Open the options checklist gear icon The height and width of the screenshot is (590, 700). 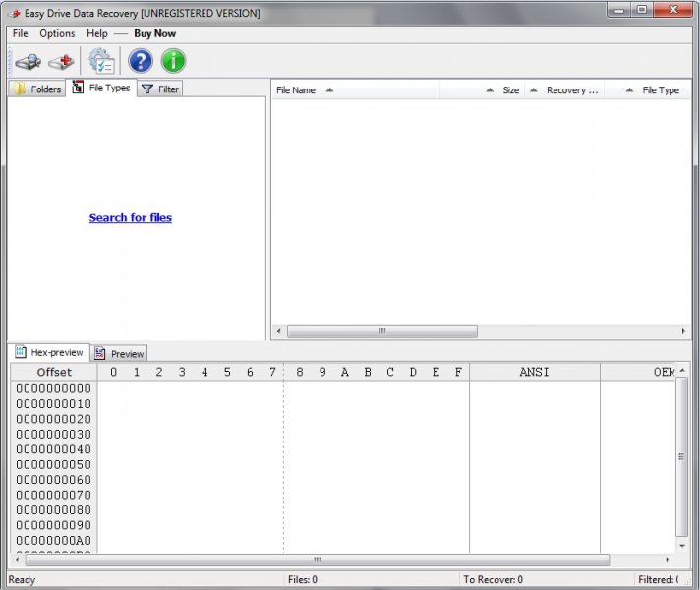click(101, 61)
